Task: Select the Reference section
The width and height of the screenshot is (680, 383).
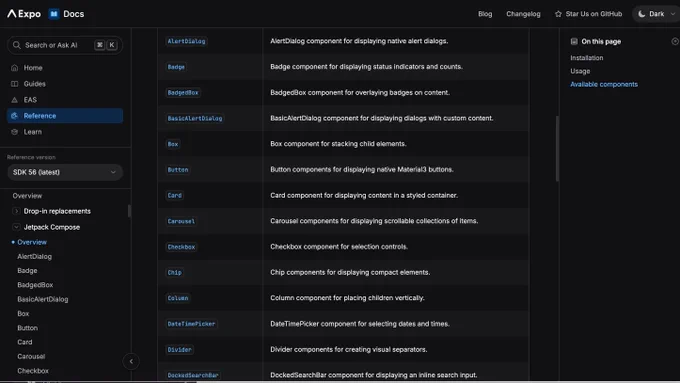Action: coord(65,116)
